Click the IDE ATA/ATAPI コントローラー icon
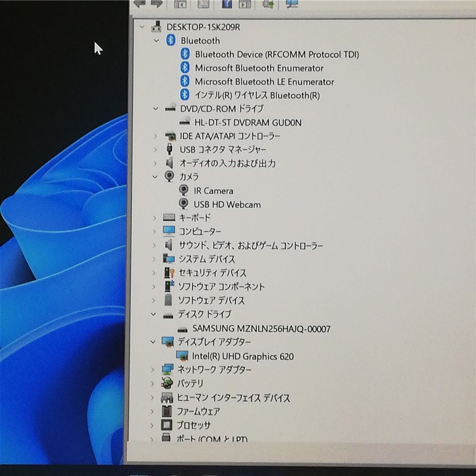The image size is (476, 476). (170, 136)
